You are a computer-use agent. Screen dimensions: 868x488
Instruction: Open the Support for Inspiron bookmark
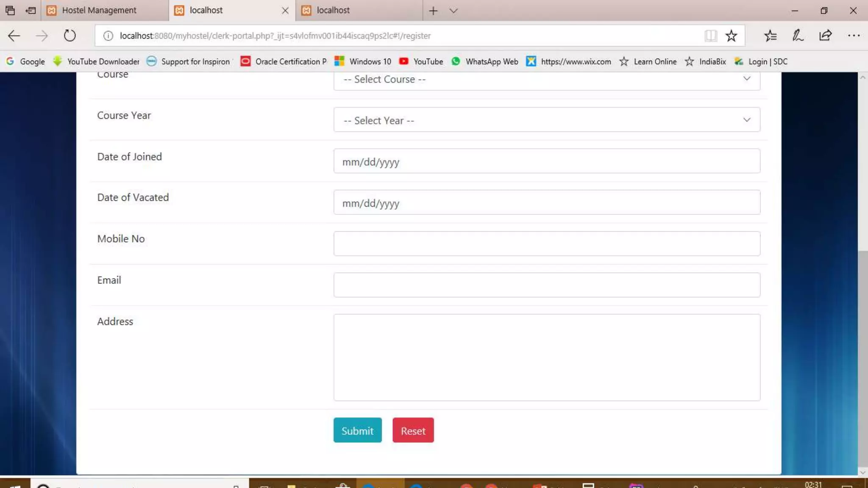[x=189, y=61]
